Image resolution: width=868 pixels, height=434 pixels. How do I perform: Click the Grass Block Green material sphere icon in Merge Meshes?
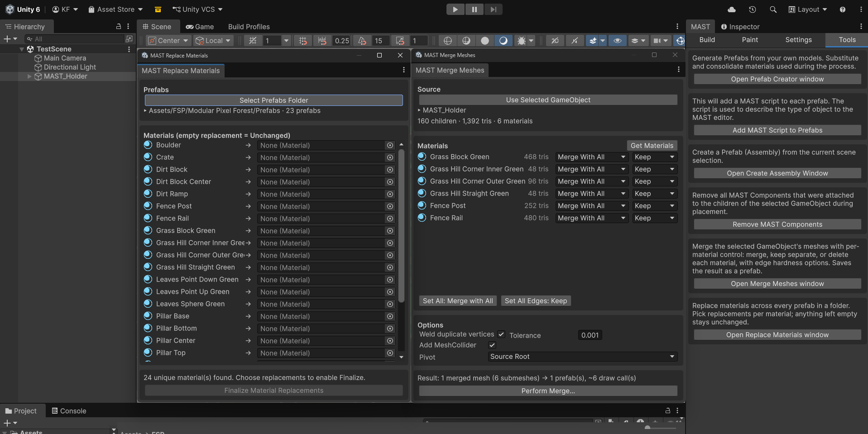[422, 157]
